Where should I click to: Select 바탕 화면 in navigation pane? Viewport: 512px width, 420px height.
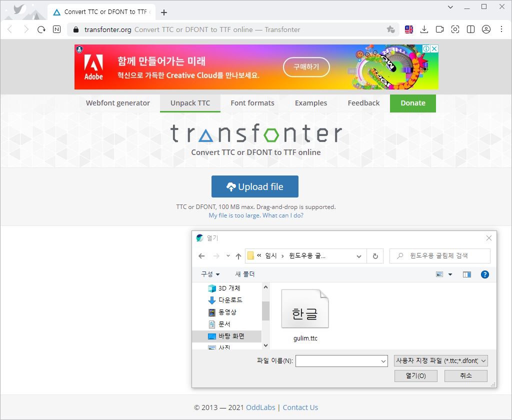(227, 336)
